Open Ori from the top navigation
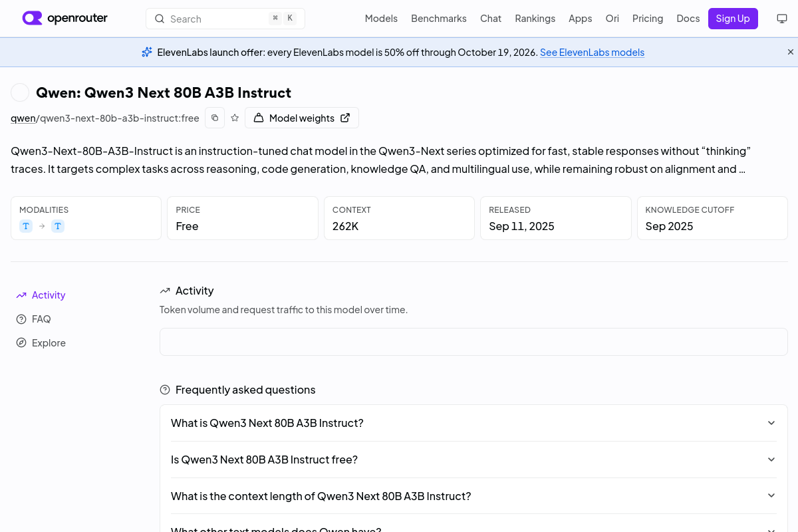This screenshot has width=798, height=532. click(612, 19)
